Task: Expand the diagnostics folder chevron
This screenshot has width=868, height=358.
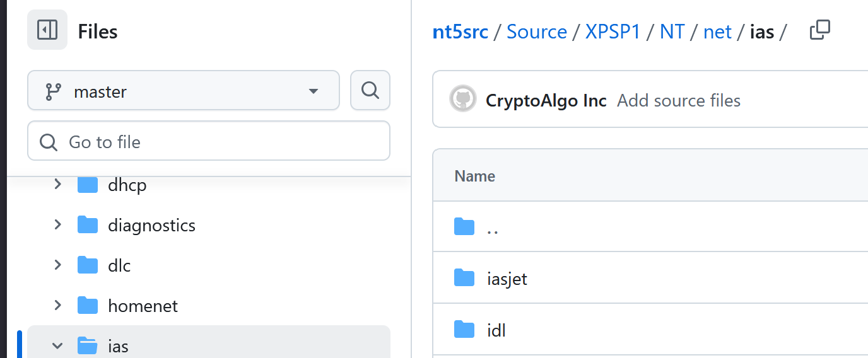Action: click(57, 225)
